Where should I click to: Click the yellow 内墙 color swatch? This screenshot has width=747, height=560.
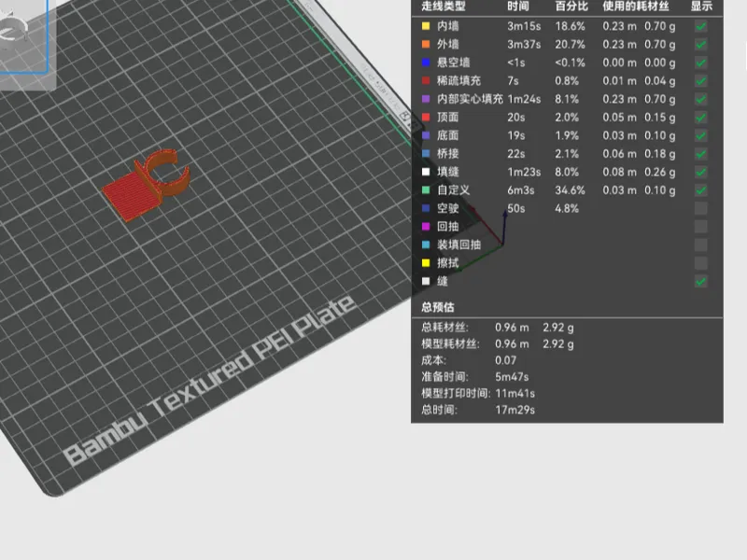coord(426,26)
